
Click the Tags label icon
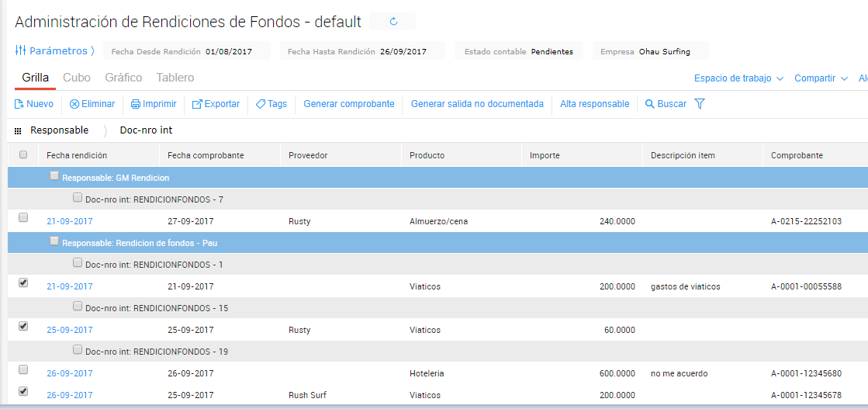coord(261,104)
